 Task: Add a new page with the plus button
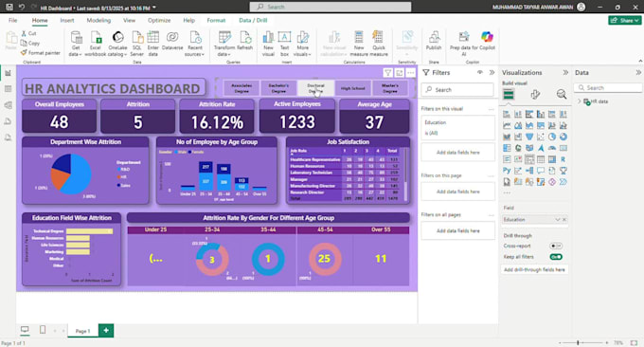point(106,330)
